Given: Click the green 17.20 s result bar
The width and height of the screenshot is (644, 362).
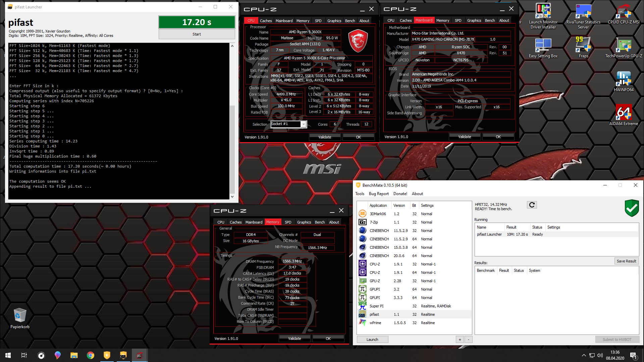Looking at the screenshot, I should coord(197,22).
